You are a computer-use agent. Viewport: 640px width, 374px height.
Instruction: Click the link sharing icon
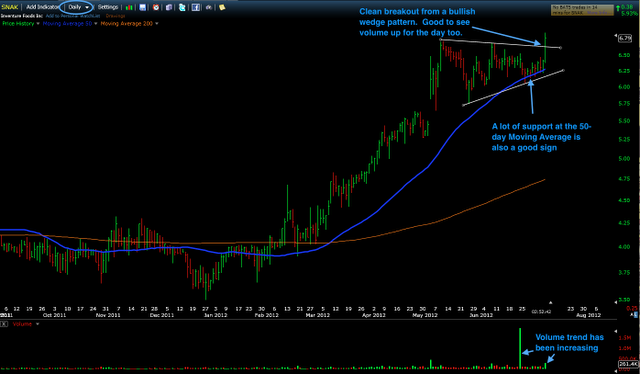coord(209,7)
